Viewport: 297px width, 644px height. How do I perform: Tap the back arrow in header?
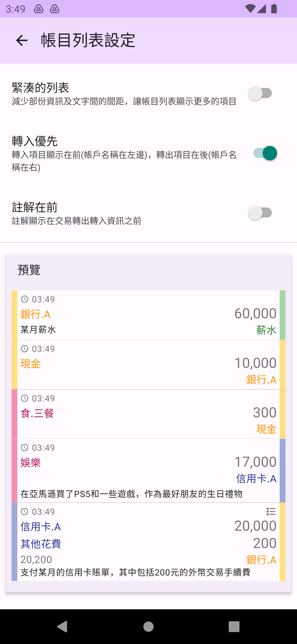pyautogui.click(x=22, y=40)
